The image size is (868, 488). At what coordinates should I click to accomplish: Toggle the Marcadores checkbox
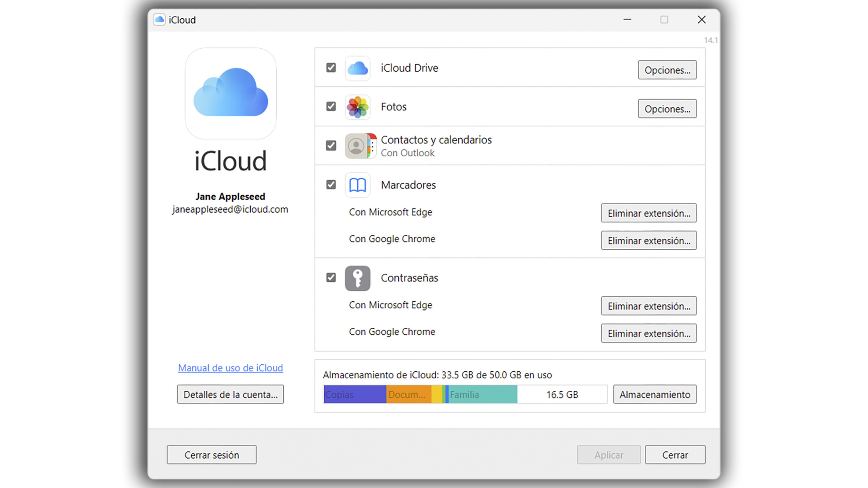331,185
